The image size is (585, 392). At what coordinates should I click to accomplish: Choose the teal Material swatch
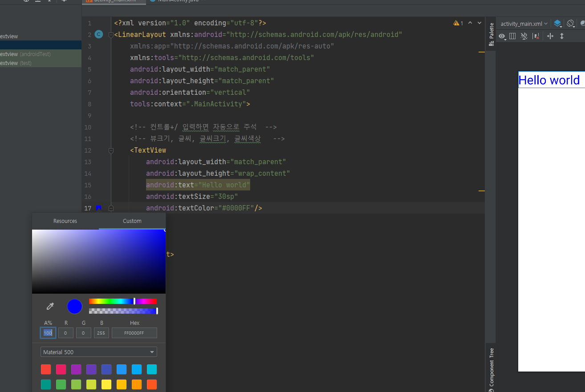point(46,384)
